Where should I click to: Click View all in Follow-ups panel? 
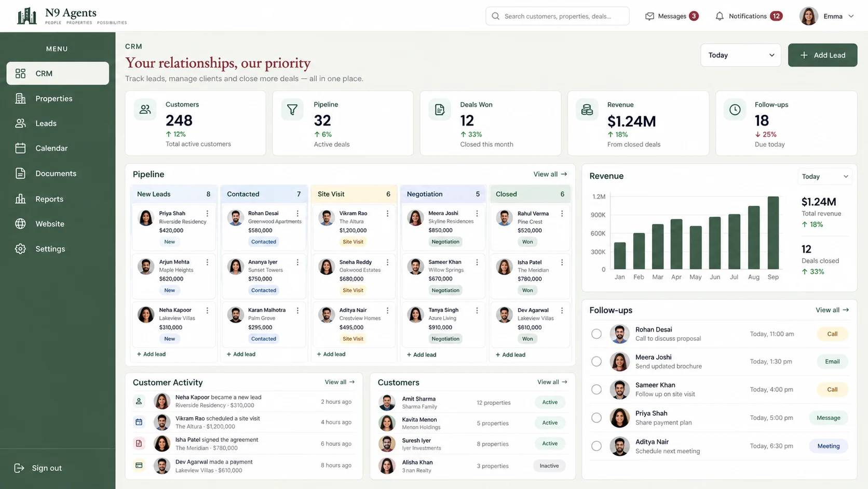tap(832, 310)
